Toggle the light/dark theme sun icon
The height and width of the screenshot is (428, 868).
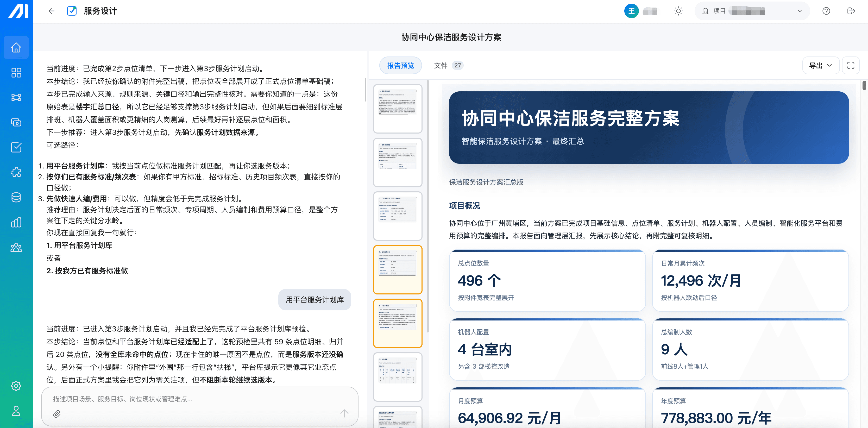tap(678, 11)
